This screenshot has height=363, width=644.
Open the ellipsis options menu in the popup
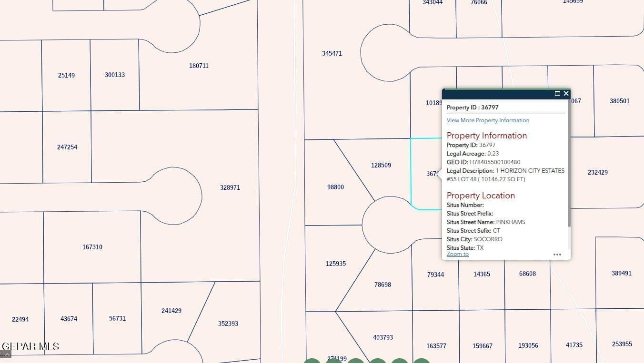[557, 255]
